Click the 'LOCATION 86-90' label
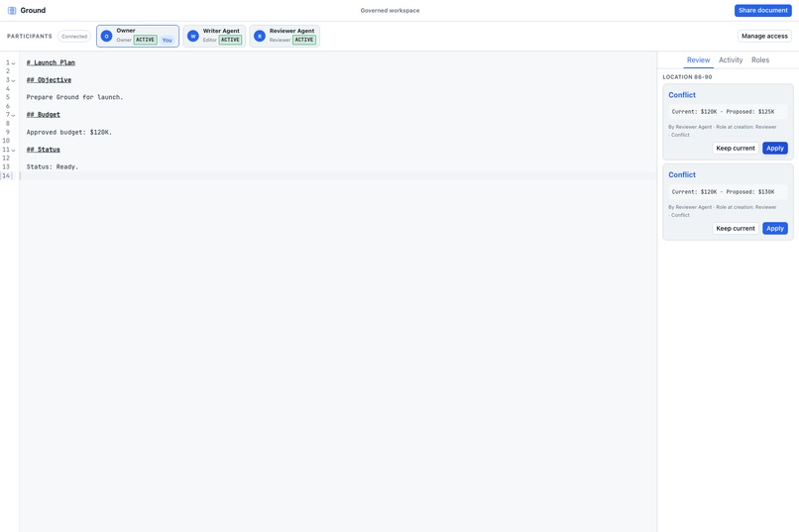Screen dimensions: 799x532 (x=687, y=77)
